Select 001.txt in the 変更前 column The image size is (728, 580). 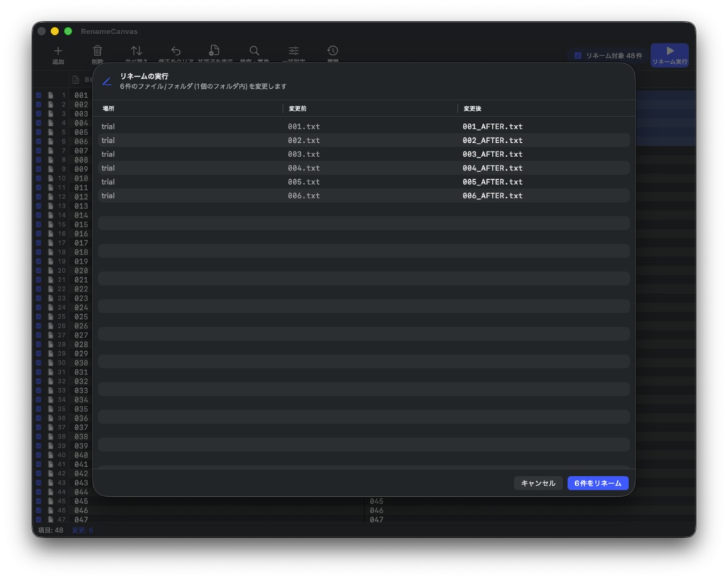(x=304, y=127)
